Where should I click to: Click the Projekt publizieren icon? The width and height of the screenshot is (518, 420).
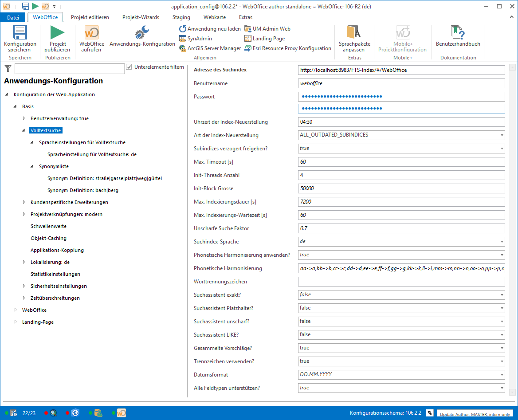[x=57, y=33]
